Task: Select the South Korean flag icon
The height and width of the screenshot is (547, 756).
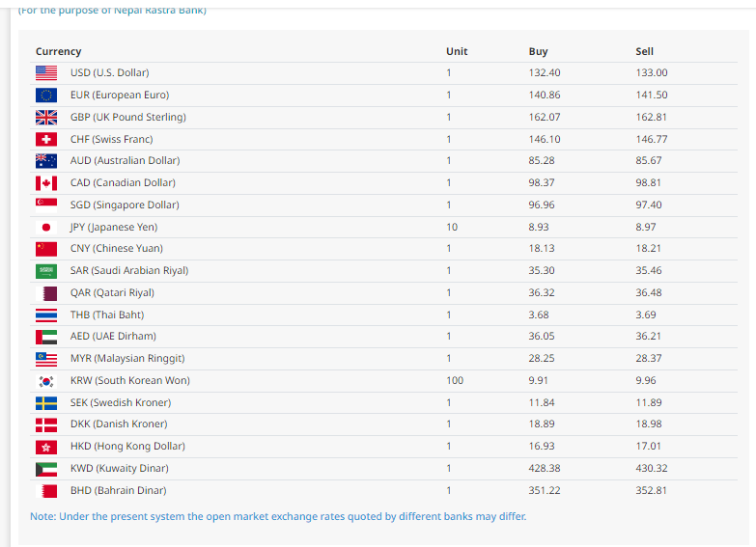Action: coord(46,381)
